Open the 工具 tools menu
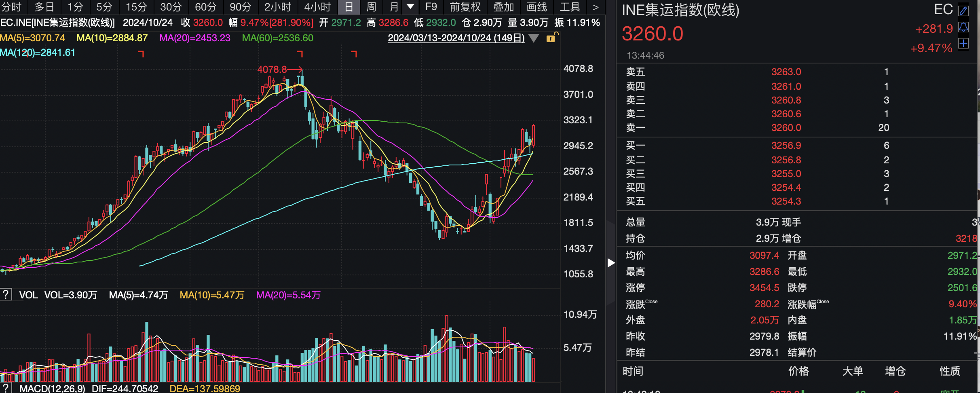 pos(570,7)
